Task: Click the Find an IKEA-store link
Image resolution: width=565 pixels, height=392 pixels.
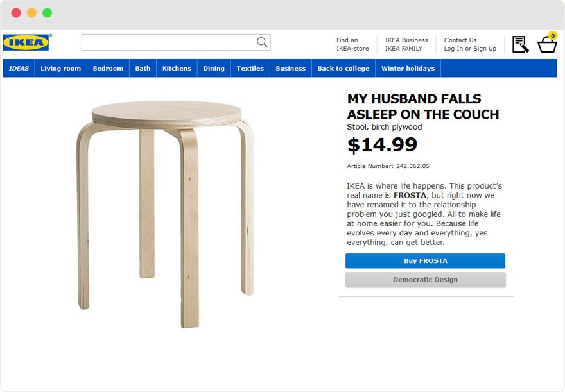Action: [352, 44]
